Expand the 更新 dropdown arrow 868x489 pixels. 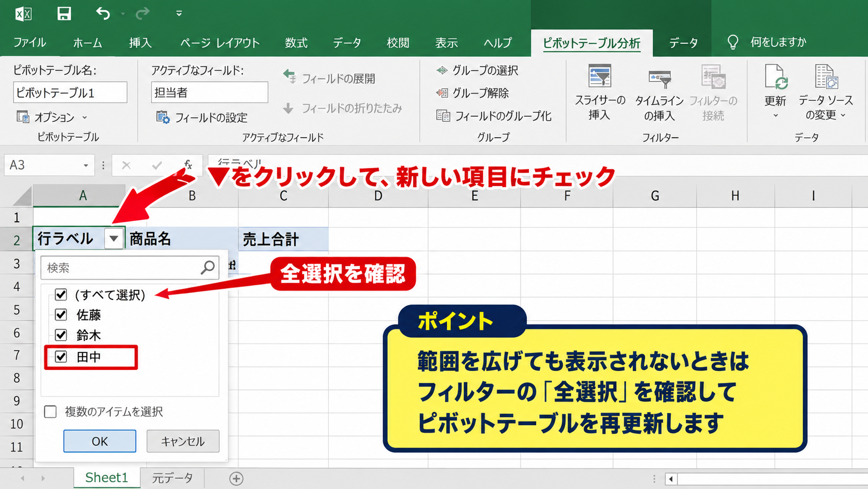[x=776, y=115]
